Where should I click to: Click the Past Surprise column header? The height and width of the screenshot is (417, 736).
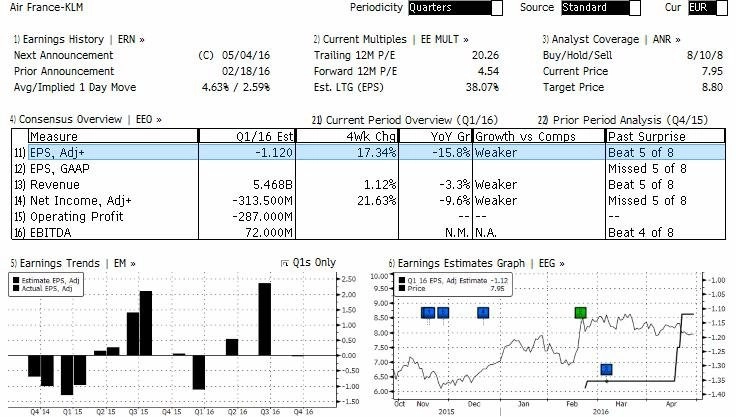[x=666, y=136]
